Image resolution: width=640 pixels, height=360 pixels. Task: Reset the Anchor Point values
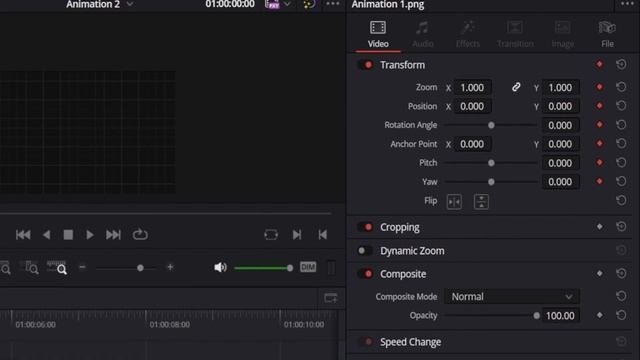[621, 143]
